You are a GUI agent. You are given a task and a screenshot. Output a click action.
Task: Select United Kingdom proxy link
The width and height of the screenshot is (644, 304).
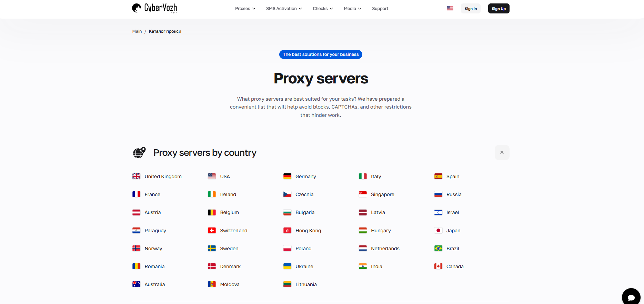[163, 176]
